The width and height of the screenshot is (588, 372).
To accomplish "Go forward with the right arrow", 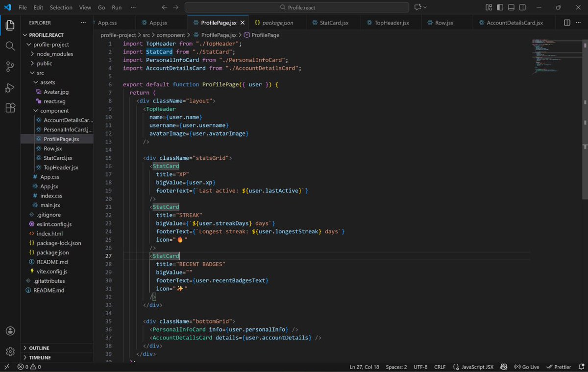I will pyautogui.click(x=176, y=7).
